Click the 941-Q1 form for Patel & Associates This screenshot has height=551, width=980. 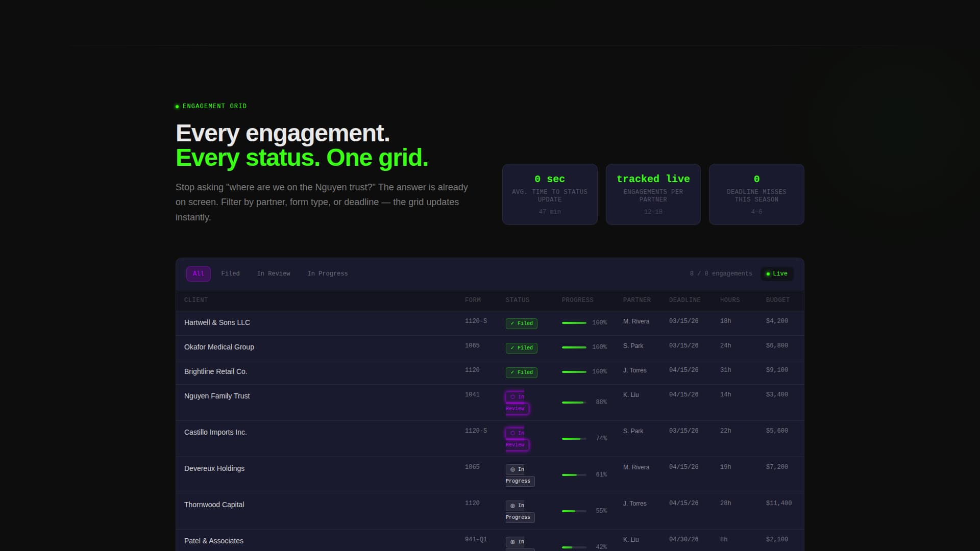point(476,540)
